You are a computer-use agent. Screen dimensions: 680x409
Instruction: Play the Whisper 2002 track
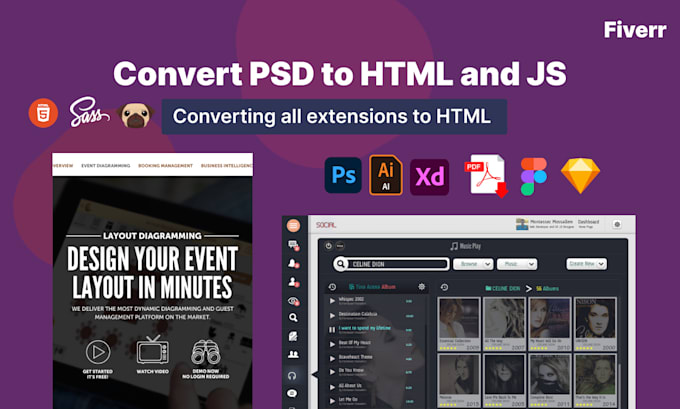332,301
